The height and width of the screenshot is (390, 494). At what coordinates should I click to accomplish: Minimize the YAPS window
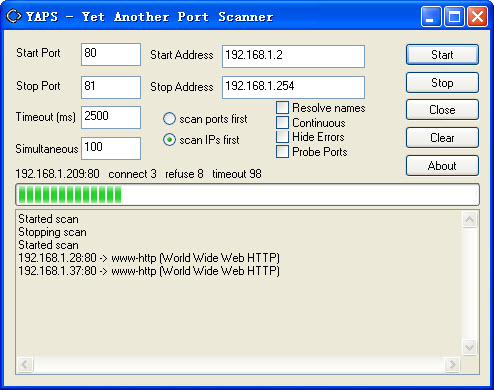pyautogui.click(x=431, y=16)
